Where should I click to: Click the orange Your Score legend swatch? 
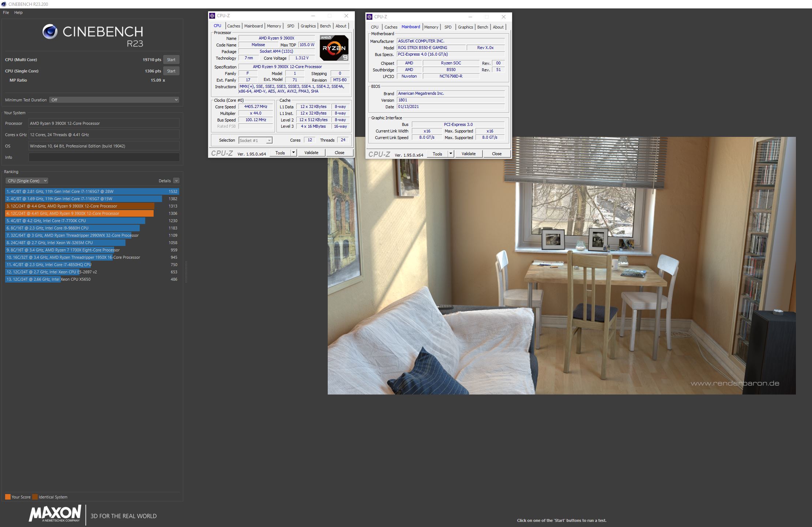tap(8, 497)
